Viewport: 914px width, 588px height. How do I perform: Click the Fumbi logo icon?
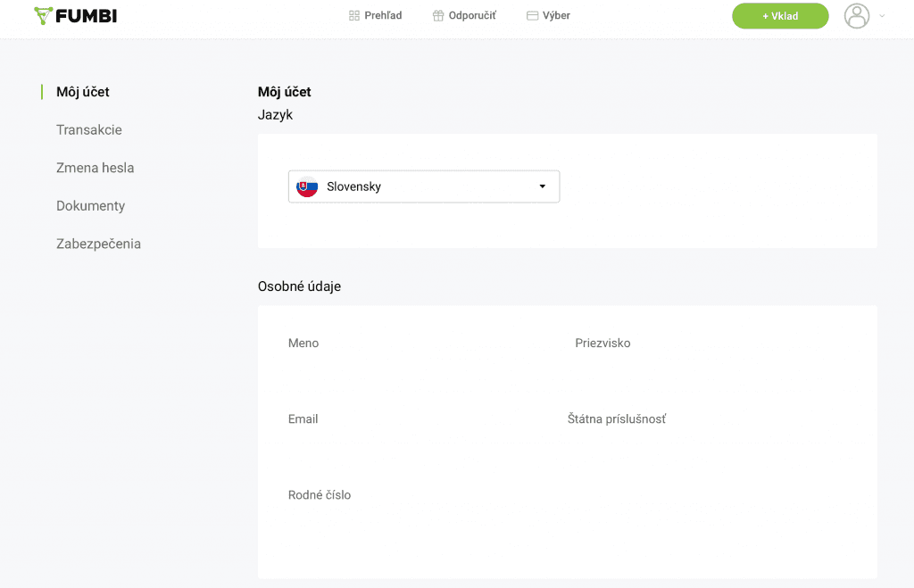click(x=43, y=15)
